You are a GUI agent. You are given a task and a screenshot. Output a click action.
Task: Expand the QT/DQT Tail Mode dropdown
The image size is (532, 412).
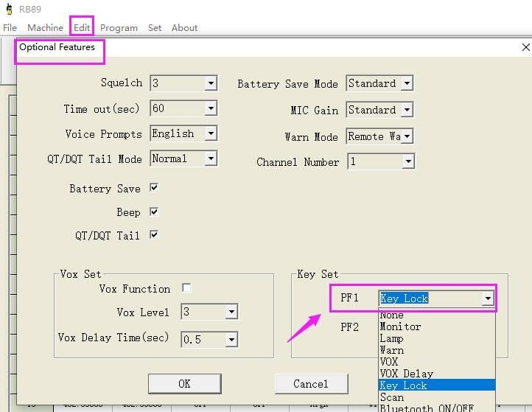pos(211,158)
